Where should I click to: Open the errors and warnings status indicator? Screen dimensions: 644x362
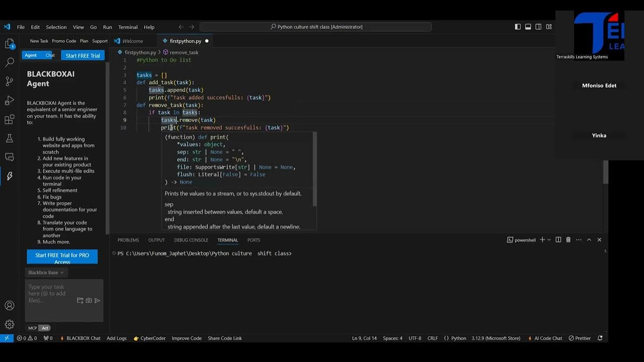(x=27, y=338)
